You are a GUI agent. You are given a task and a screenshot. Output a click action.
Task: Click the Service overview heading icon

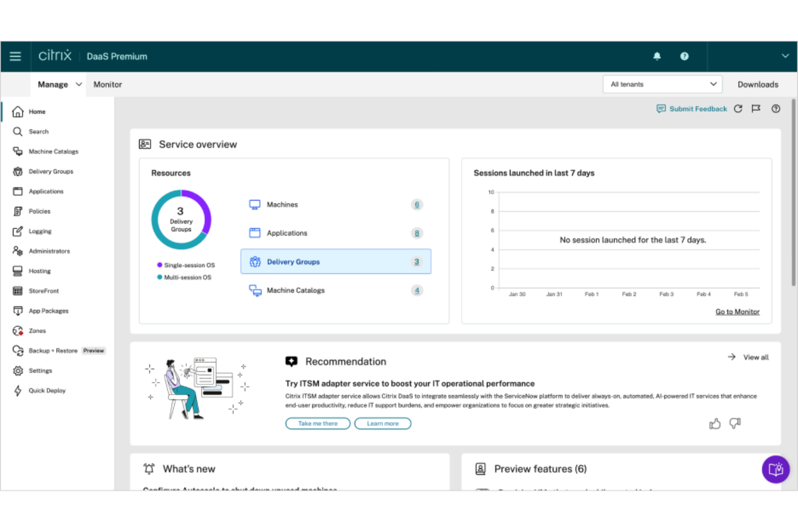click(145, 144)
